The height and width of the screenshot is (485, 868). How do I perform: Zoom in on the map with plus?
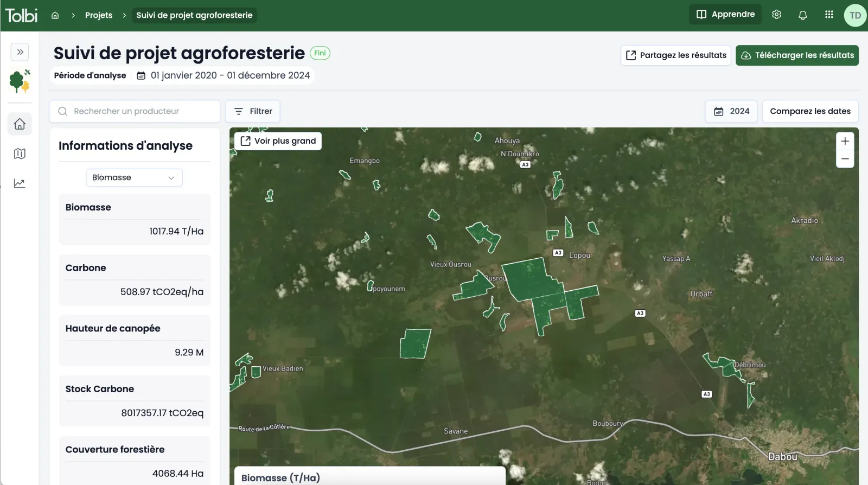(x=845, y=141)
